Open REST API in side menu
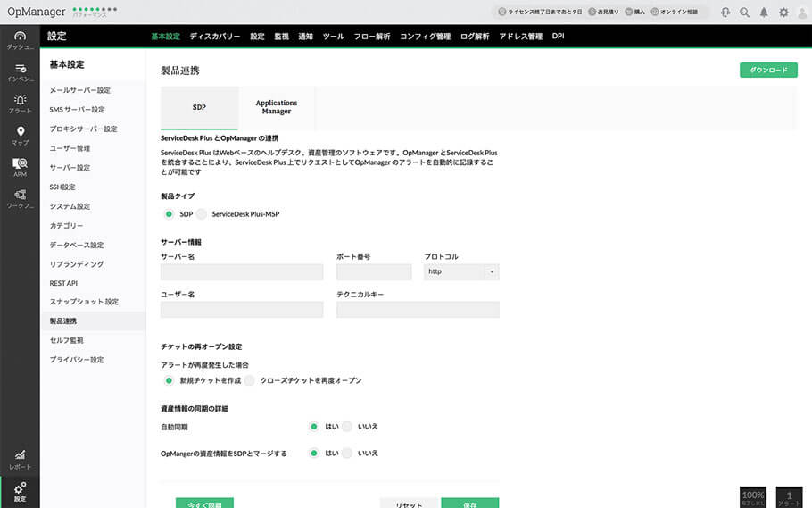The image size is (812, 508). (63, 283)
